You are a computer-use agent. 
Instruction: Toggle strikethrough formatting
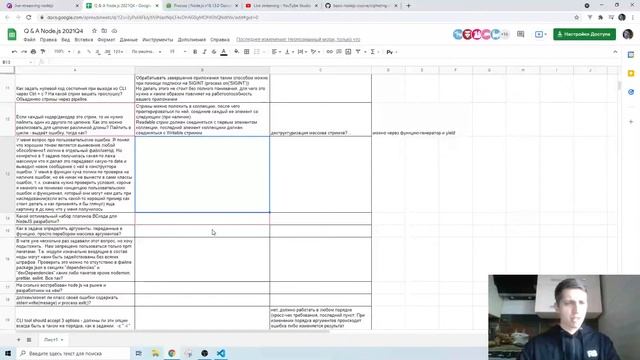pyautogui.click(x=214, y=52)
